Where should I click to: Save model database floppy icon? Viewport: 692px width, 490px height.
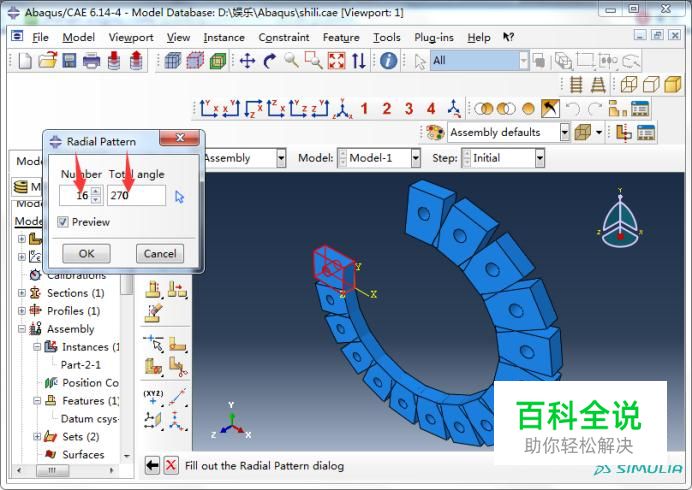pyautogui.click(x=69, y=60)
